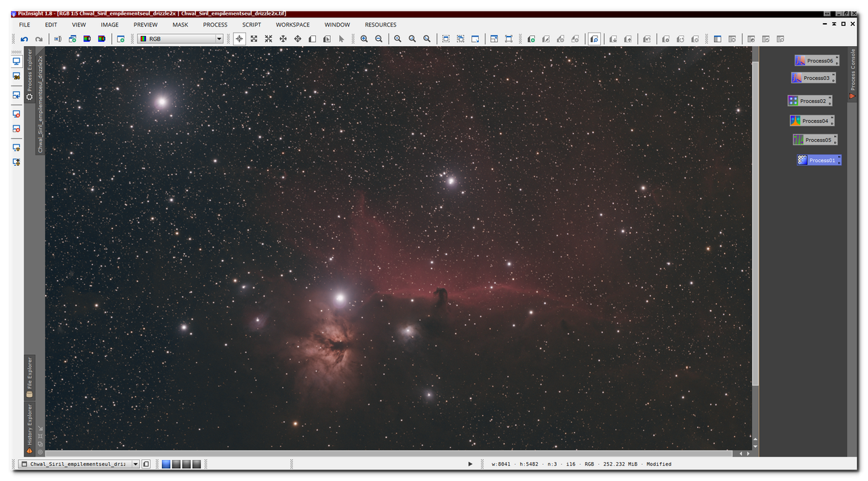Switch to the first blue workspace button
The width and height of the screenshot is (868, 481).
[166, 464]
